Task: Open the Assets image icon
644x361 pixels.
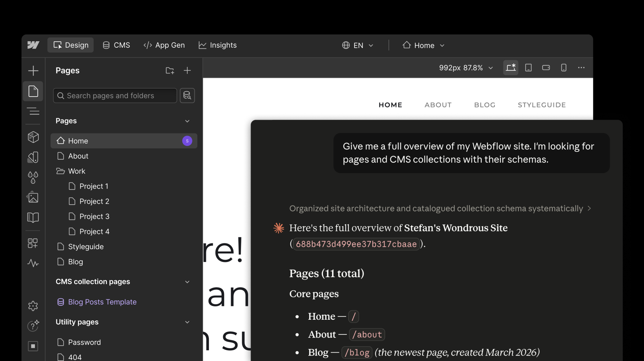Action: tap(33, 197)
